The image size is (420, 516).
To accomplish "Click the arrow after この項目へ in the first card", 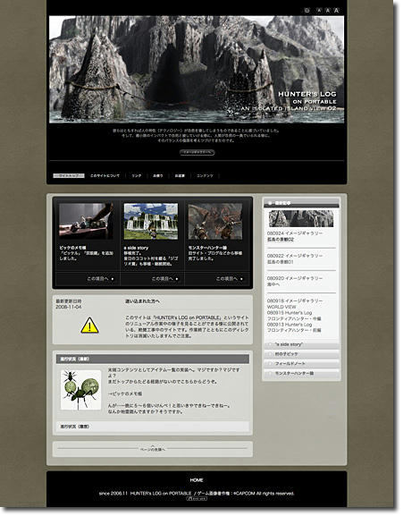I will pyautogui.click(x=113, y=279).
